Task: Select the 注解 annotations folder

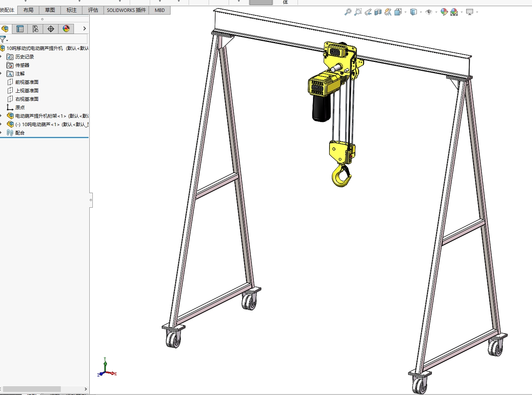Action: click(16, 74)
